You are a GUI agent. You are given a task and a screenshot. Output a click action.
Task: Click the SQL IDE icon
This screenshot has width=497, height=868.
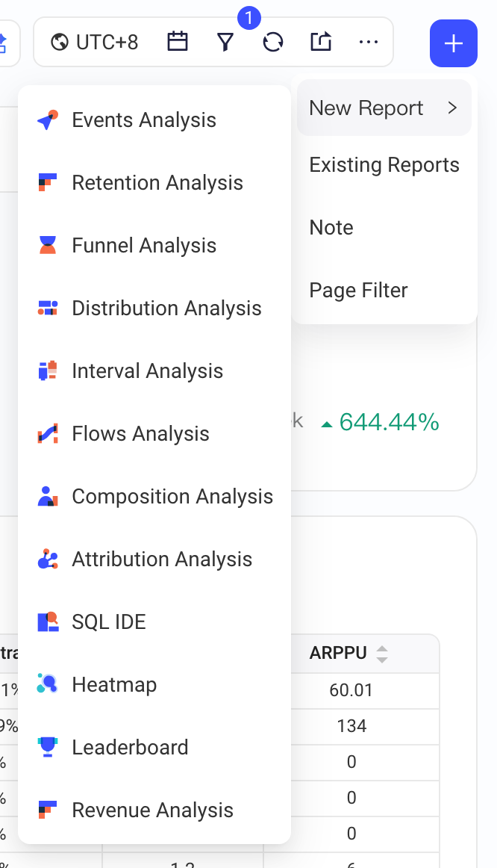[48, 621]
